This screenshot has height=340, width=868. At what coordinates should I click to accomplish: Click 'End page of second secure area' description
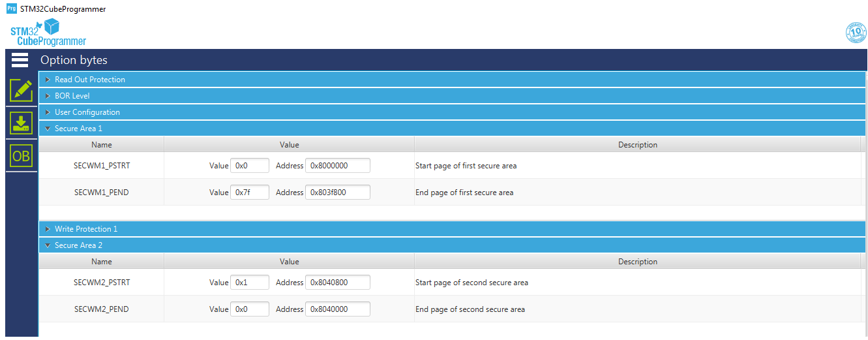pos(470,309)
